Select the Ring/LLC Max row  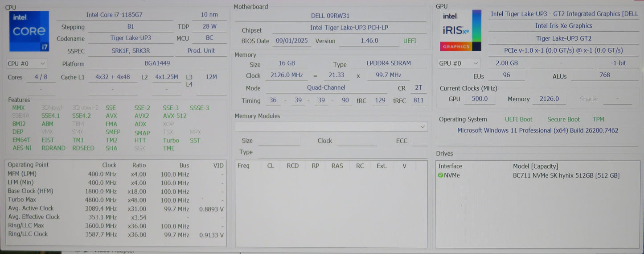click(116, 225)
